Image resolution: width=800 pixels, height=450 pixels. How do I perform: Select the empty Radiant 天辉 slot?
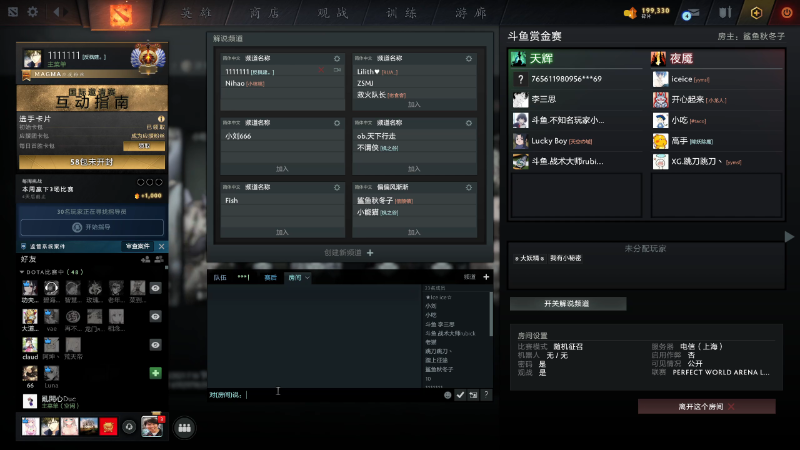click(x=577, y=195)
